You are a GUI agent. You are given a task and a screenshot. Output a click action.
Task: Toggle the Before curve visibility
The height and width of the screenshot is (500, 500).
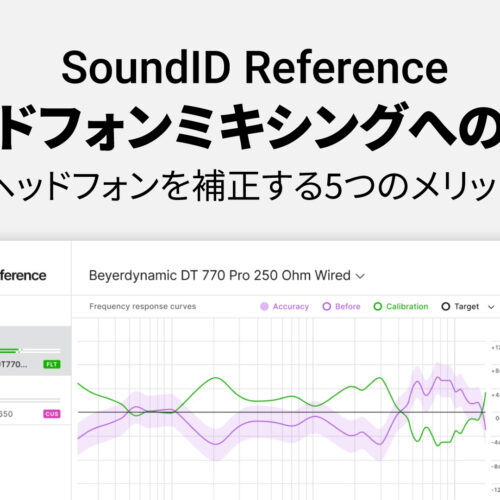click(x=341, y=306)
